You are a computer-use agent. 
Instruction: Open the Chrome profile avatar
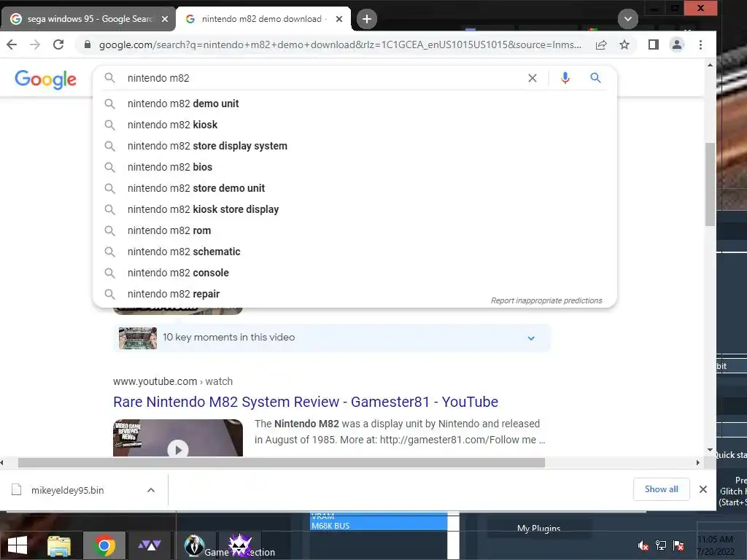(677, 44)
